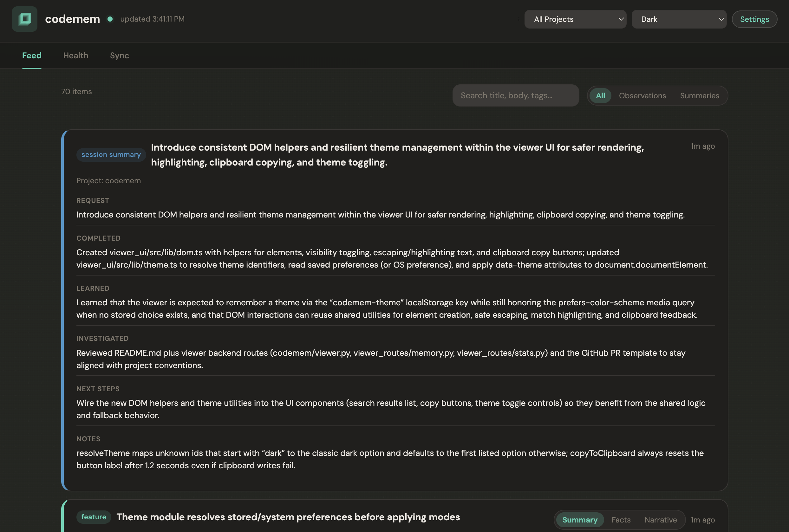Switch to the Sync tab
The height and width of the screenshot is (532, 789).
(x=119, y=55)
